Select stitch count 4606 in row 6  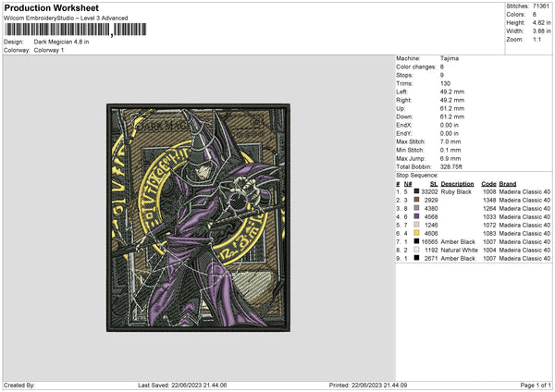tap(431, 234)
